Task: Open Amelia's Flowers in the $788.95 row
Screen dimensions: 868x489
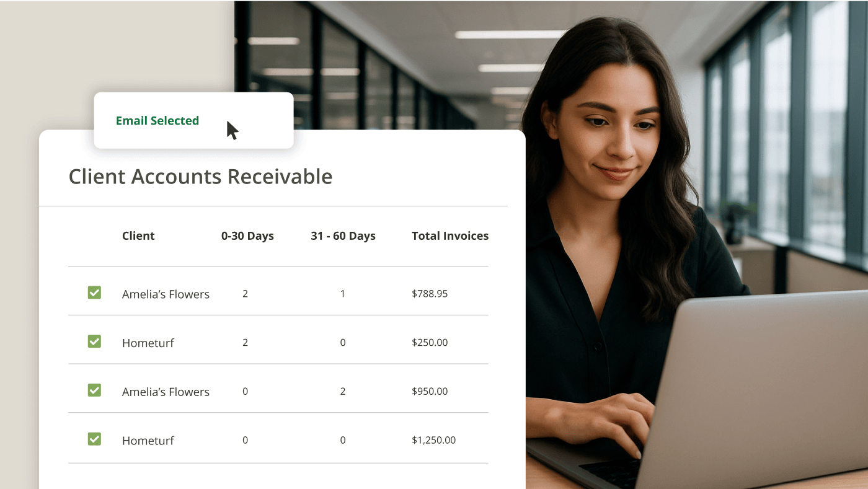Action: coord(166,294)
